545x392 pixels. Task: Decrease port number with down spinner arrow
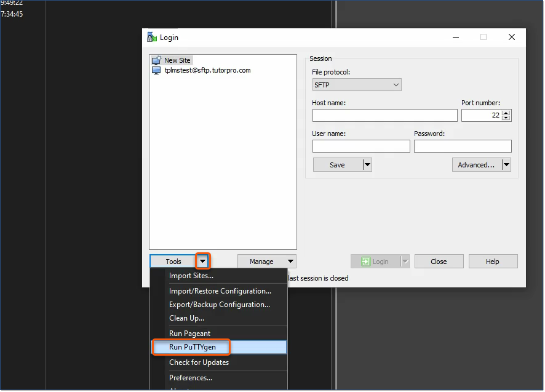click(506, 118)
